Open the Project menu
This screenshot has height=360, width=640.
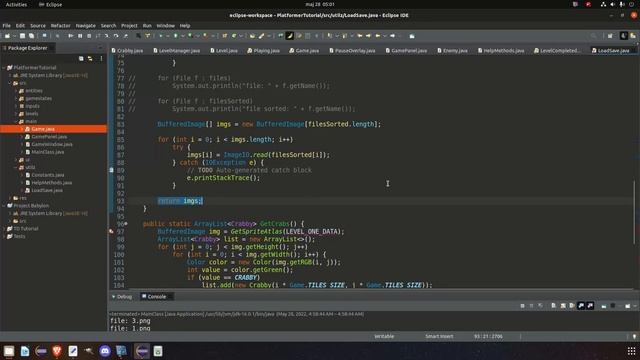129,25
